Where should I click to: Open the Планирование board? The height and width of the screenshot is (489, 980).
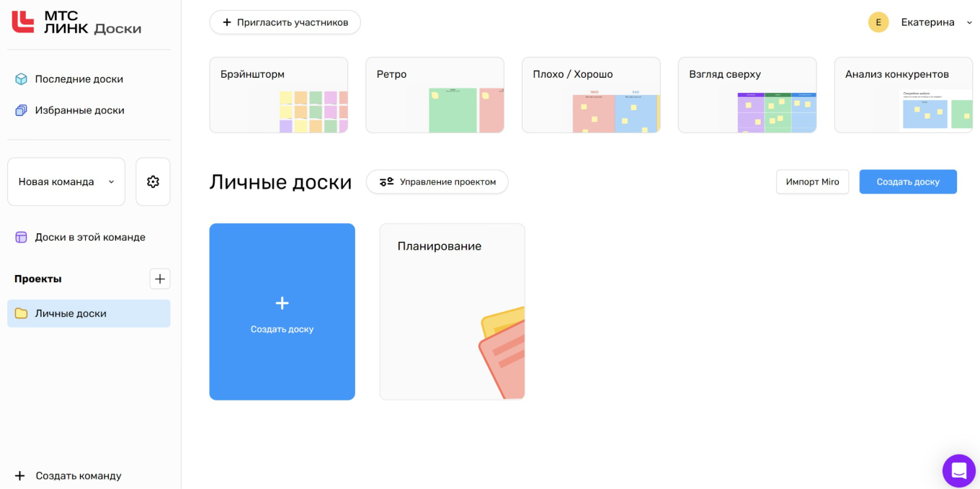[452, 311]
